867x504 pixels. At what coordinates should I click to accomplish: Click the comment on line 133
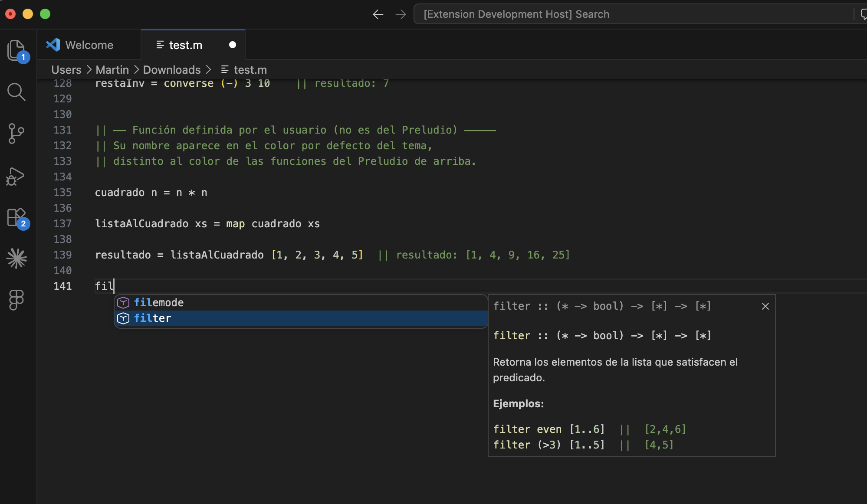point(286,161)
